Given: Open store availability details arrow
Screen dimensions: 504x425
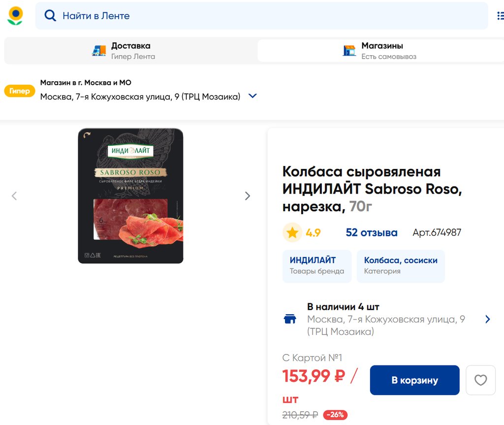Looking at the screenshot, I should click(x=487, y=319).
